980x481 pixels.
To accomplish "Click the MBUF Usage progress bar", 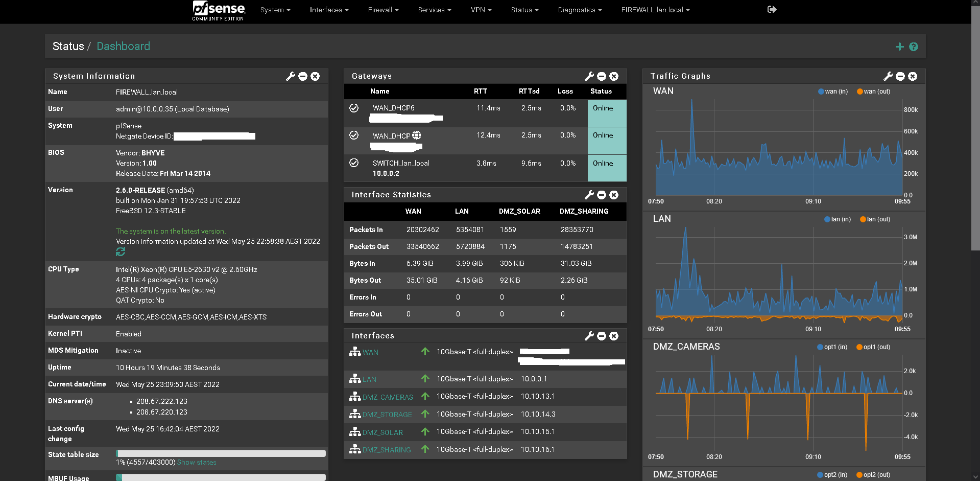I will pos(221,477).
